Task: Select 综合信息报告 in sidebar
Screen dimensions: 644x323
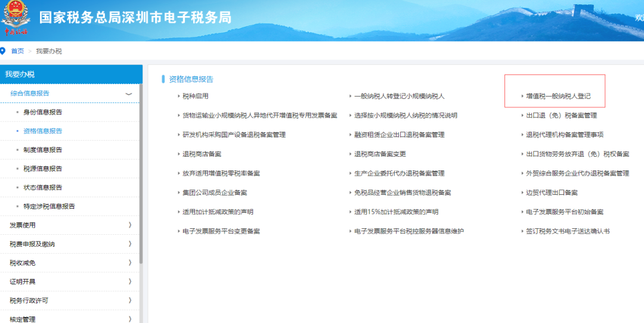Action: (30, 93)
